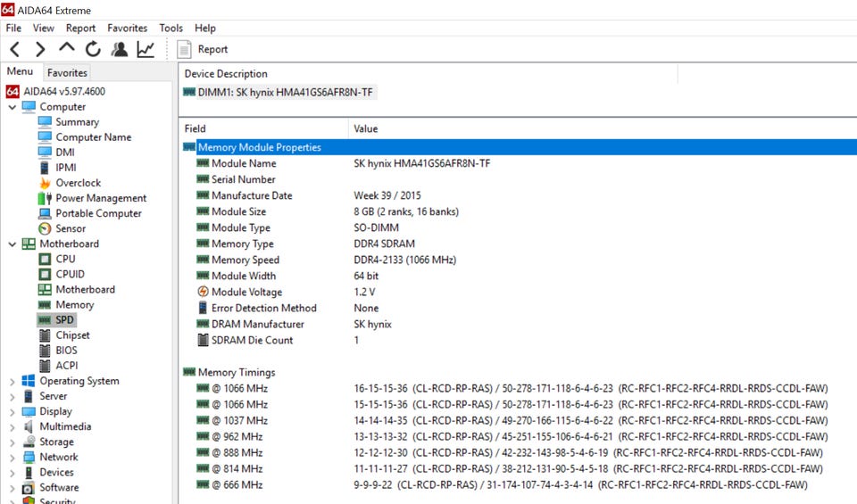Click the DIMM1 memory module icon
The width and height of the screenshot is (857, 504).
pyautogui.click(x=189, y=92)
